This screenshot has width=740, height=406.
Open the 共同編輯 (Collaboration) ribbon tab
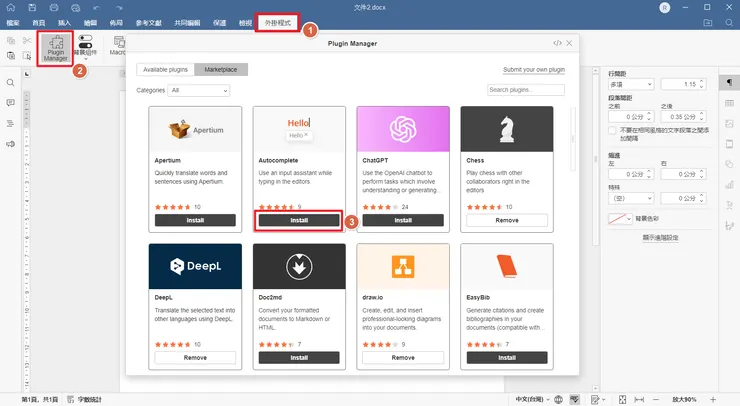[x=187, y=23]
